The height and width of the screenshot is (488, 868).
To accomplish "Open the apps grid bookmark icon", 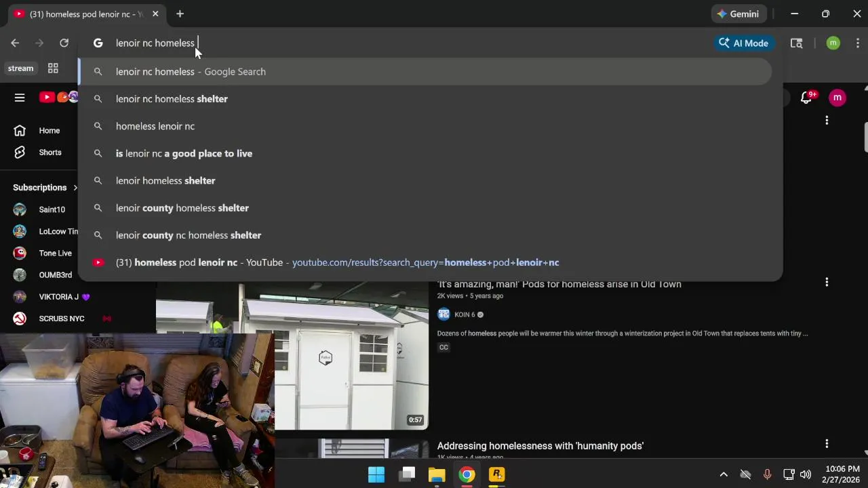I will click(x=53, y=68).
